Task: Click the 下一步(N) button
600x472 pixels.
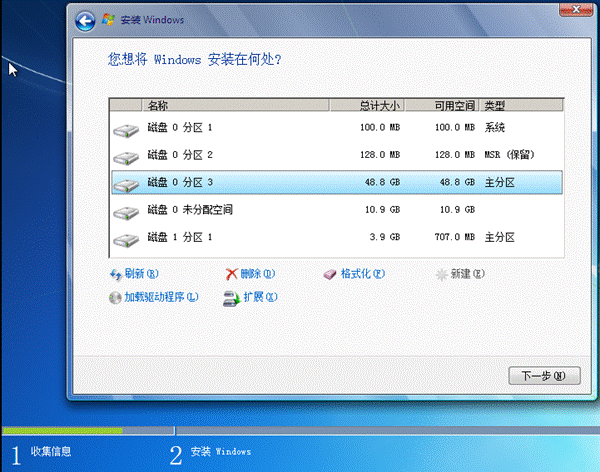Action: point(544,376)
